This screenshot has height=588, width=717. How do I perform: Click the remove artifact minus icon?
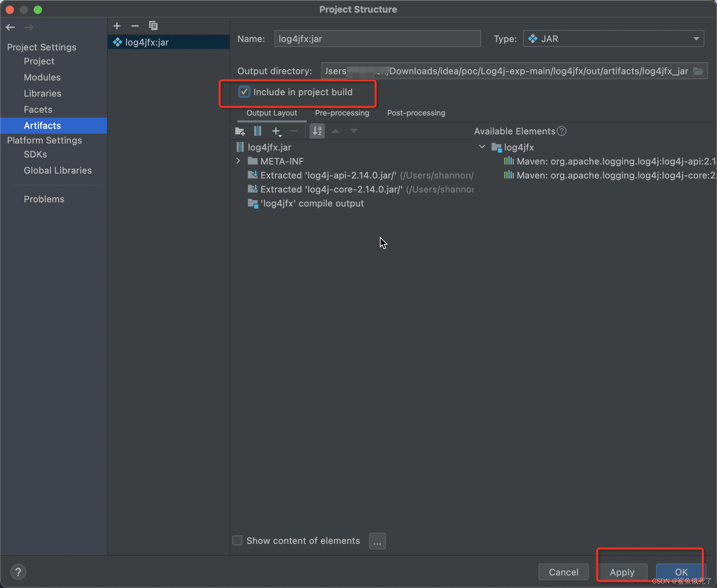click(135, 26)
